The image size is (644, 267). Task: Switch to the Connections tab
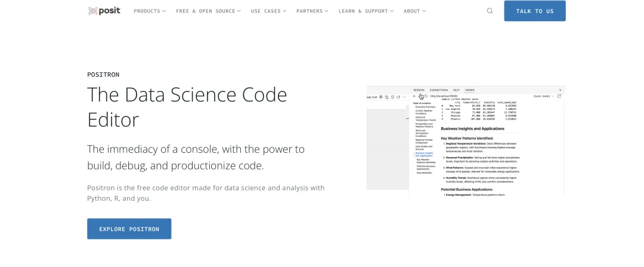(439, 90)
